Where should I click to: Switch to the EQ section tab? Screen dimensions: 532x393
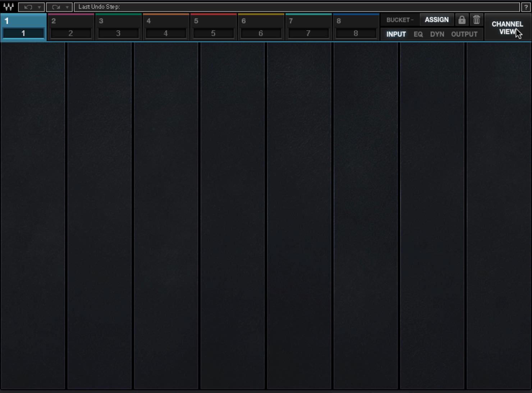418,34
